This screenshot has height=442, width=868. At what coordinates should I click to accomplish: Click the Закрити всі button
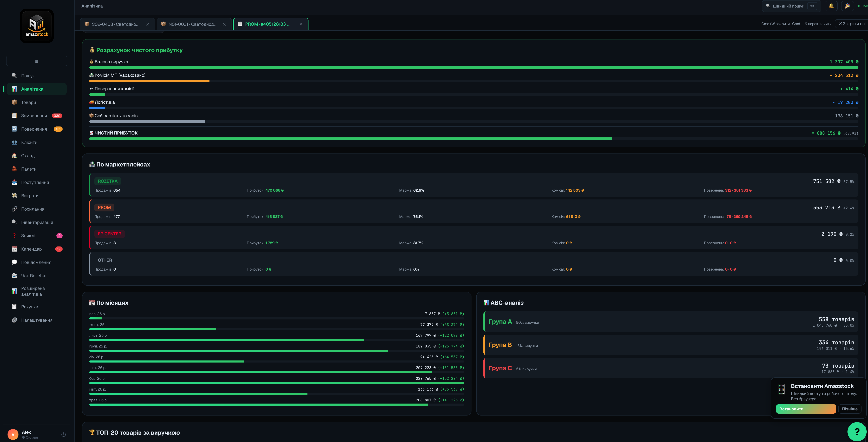tap(851, 24)
